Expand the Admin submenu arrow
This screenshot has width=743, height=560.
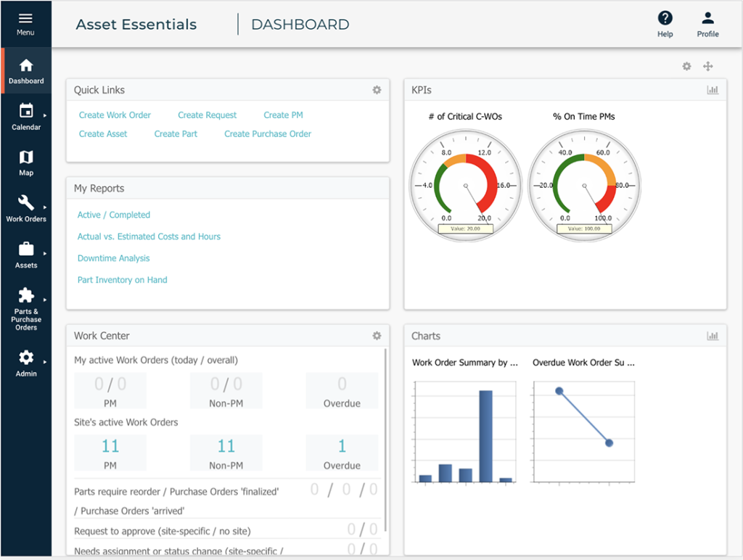(x=45, y=362)
